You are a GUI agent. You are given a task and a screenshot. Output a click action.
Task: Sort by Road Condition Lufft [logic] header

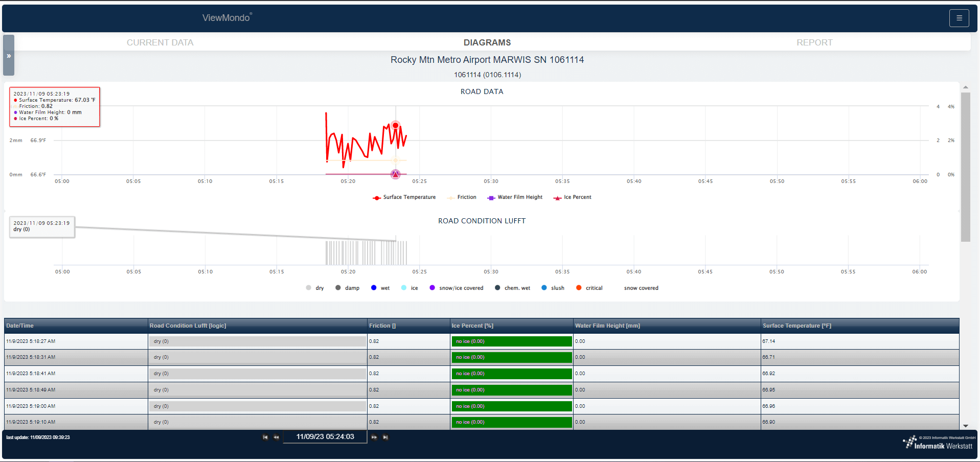point(258,326)
